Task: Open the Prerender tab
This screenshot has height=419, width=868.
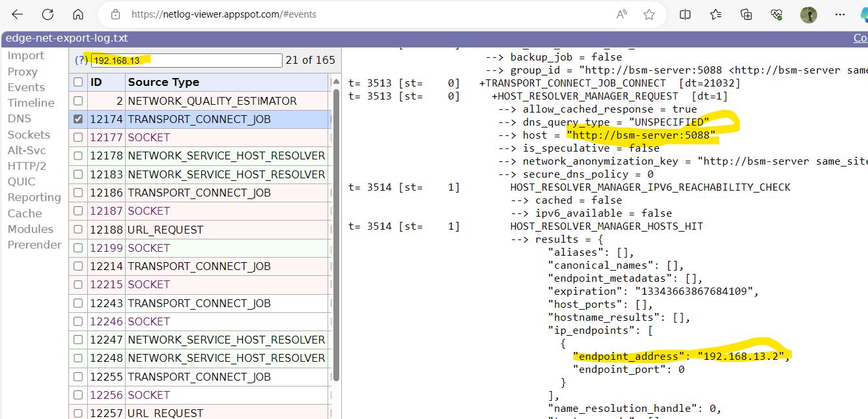Action: [35, 245]
